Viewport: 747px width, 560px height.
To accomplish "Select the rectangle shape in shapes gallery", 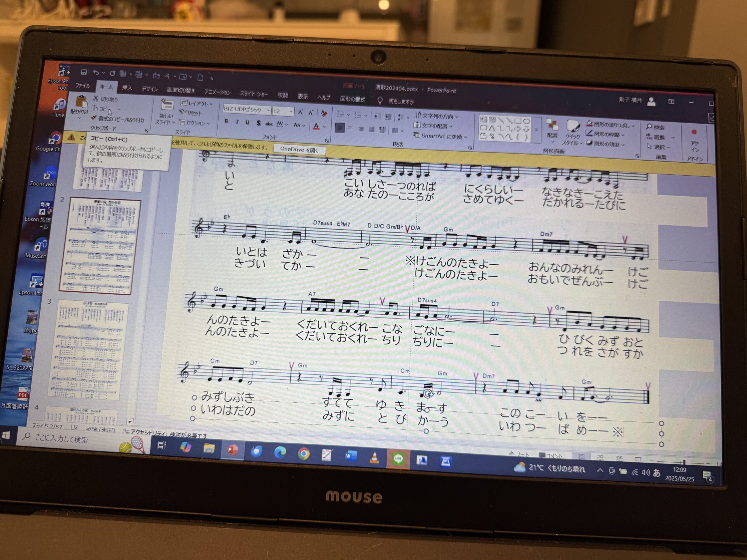I will 517,121.
